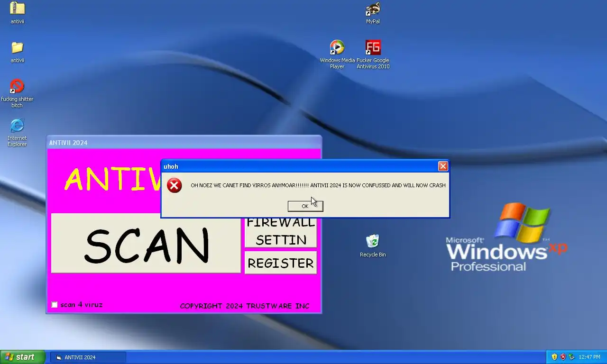Click the OH NOEZ error message text
This screenshot has width=607, height=364.
318,185
